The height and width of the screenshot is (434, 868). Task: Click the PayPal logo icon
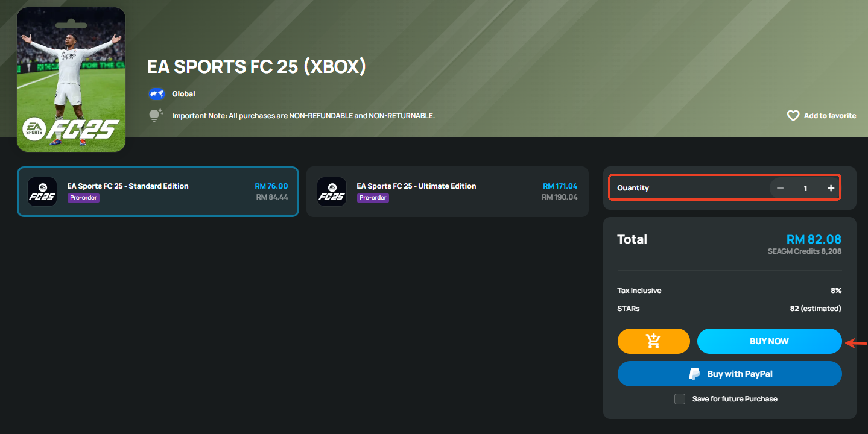(695, 374)
